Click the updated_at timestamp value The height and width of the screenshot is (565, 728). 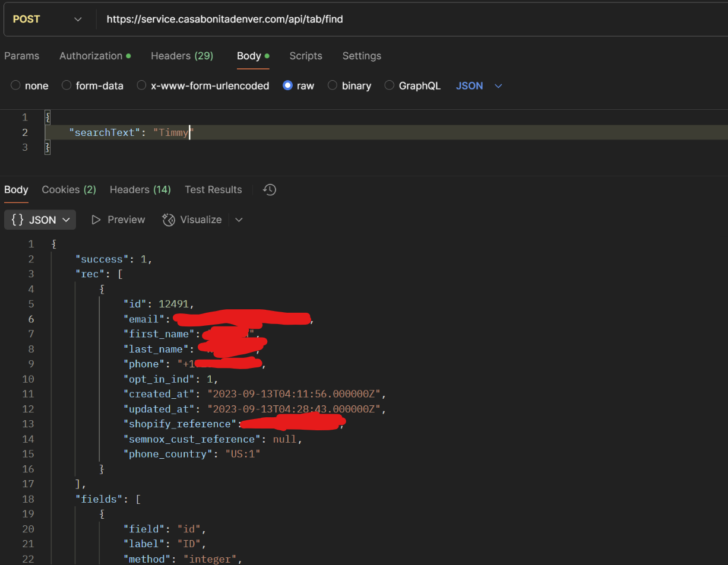pyautogui.click(x=295, y=409)
